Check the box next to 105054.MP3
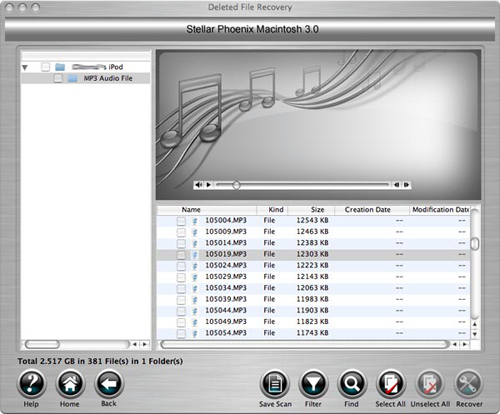The image size is (500, 414). tap(181, 334)
